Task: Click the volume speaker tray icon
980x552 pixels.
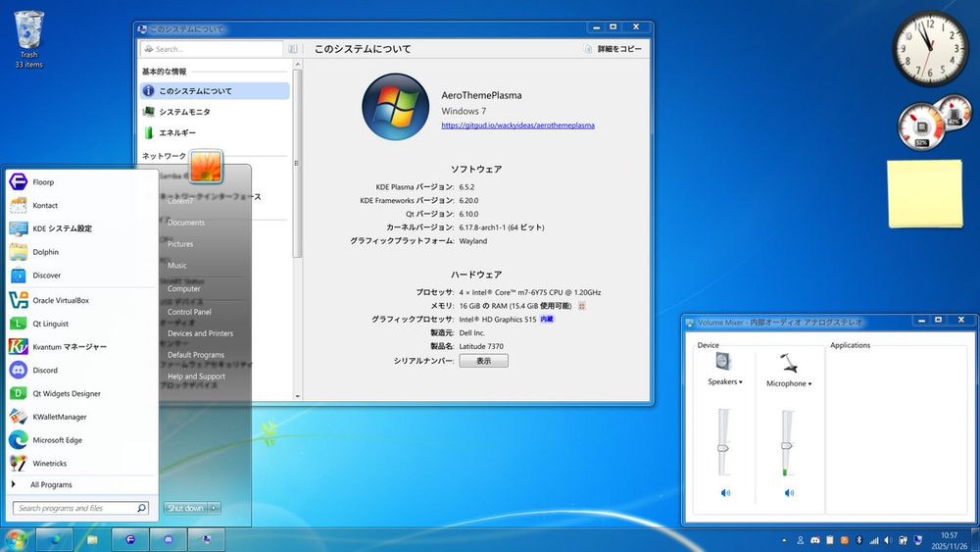Action: tap(888, 540)
